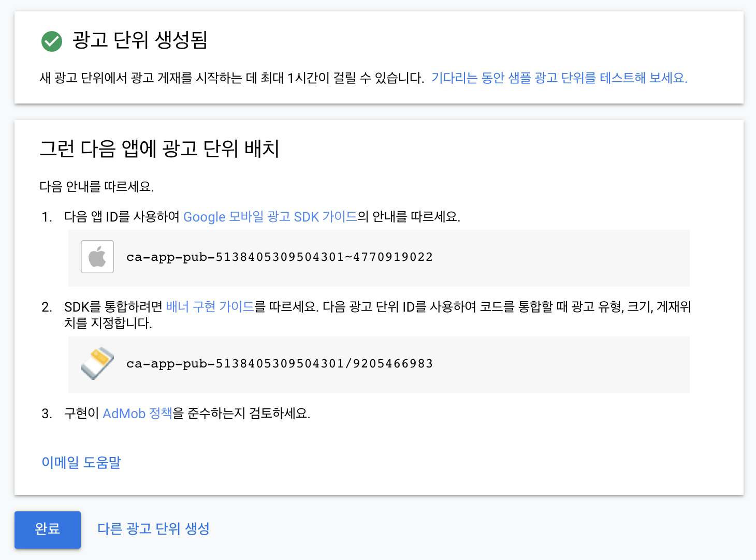Click the banner ad unit icon
This screenshot has width=756, height=560.
click(x=97, y=363)
